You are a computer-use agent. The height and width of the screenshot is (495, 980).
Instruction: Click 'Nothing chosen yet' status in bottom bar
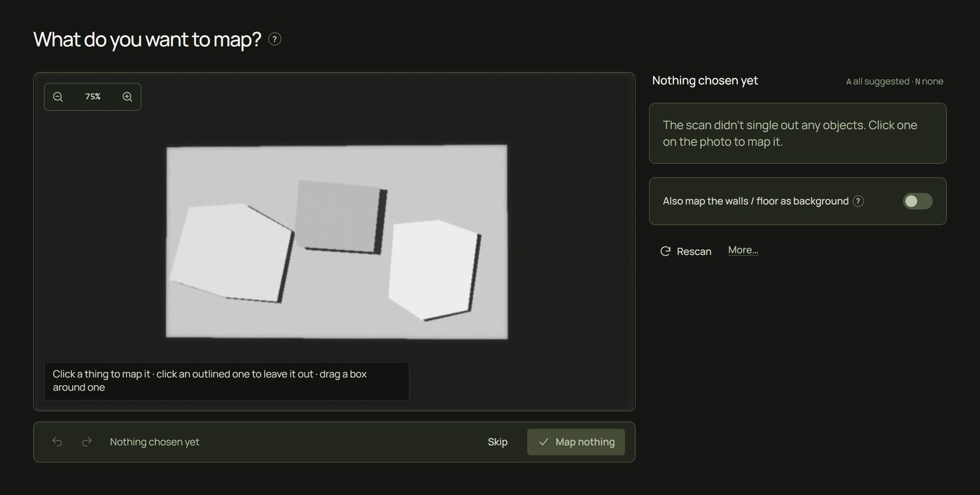tap(155, 442)
